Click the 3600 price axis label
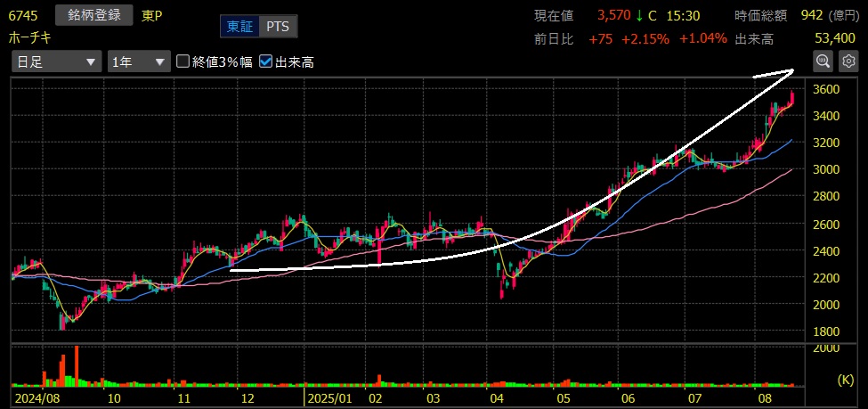Image resolution: width=868 pixels, height=409 pixels. 830,90
